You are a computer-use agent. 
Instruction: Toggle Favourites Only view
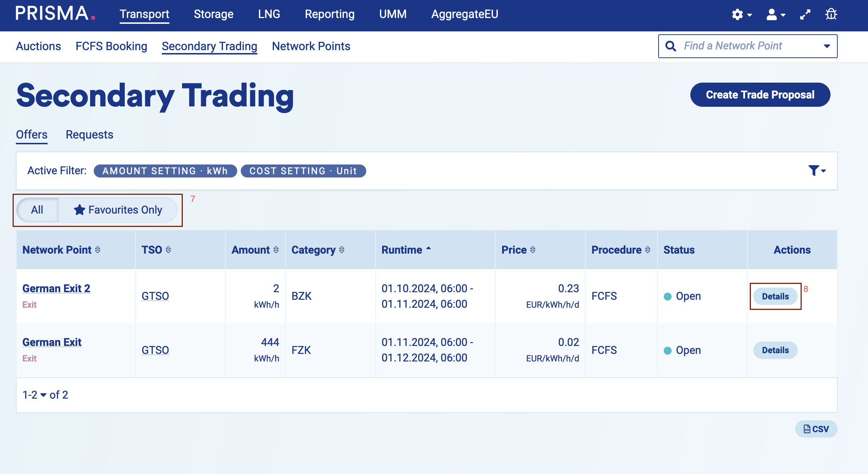pyautogui.click(x=118, y=210)
